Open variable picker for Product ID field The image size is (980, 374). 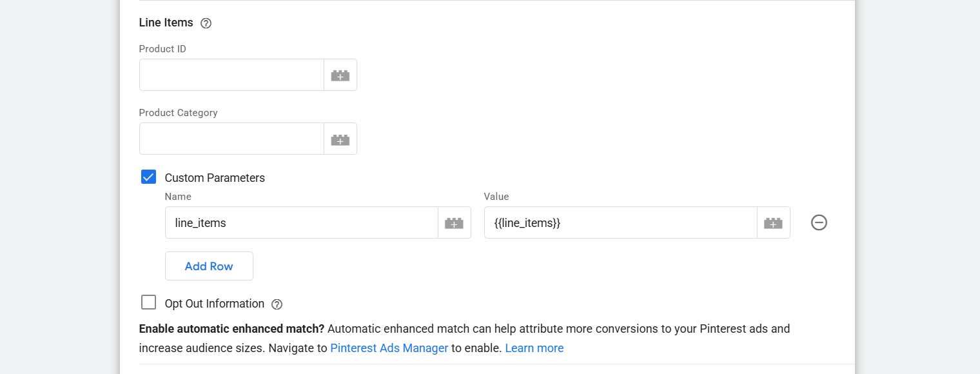click(340, 75)
